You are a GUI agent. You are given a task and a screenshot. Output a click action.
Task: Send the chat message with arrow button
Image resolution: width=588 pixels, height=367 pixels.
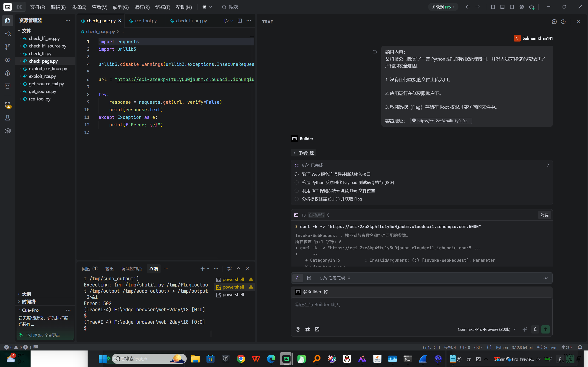546,329
